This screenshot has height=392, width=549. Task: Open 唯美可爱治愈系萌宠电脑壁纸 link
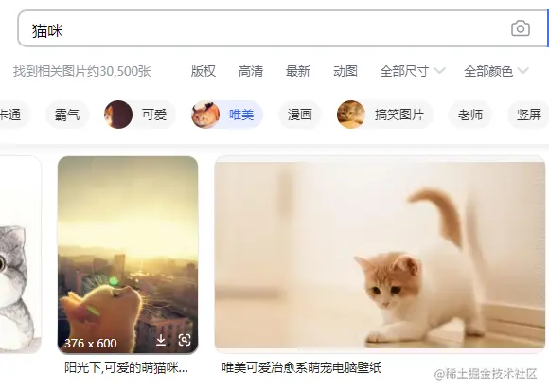coord(301,367)
